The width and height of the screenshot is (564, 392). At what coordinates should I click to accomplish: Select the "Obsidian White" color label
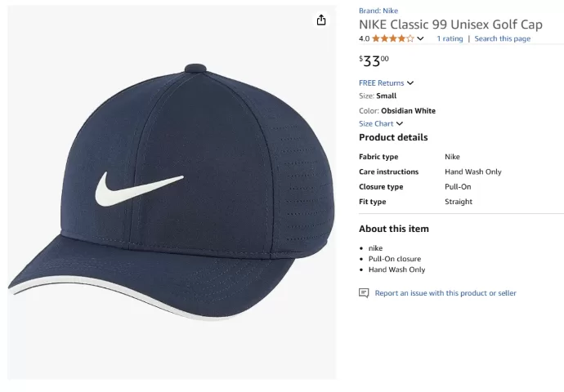coord(408,110)
